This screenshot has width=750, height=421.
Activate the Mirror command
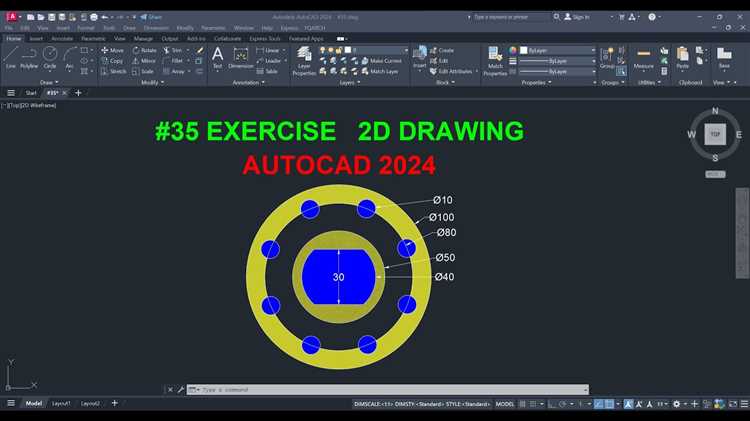point(144,61)
